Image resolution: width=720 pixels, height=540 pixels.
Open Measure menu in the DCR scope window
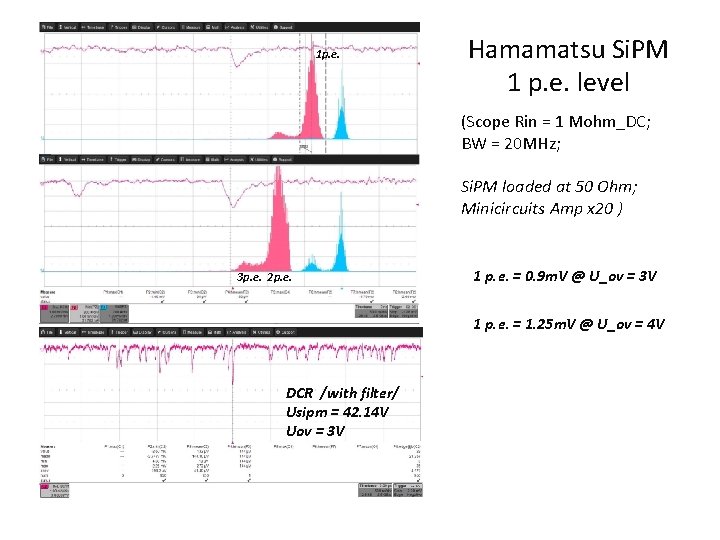[192, 332]
